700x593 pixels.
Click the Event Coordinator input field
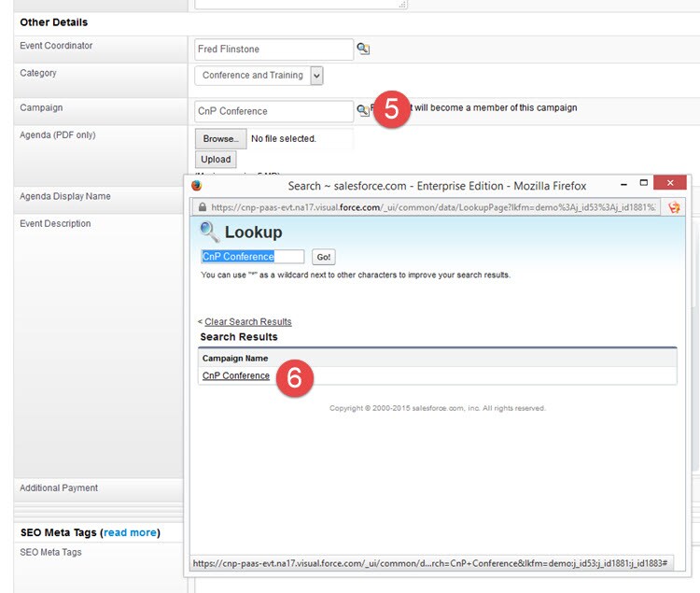[x=274, y=49]
